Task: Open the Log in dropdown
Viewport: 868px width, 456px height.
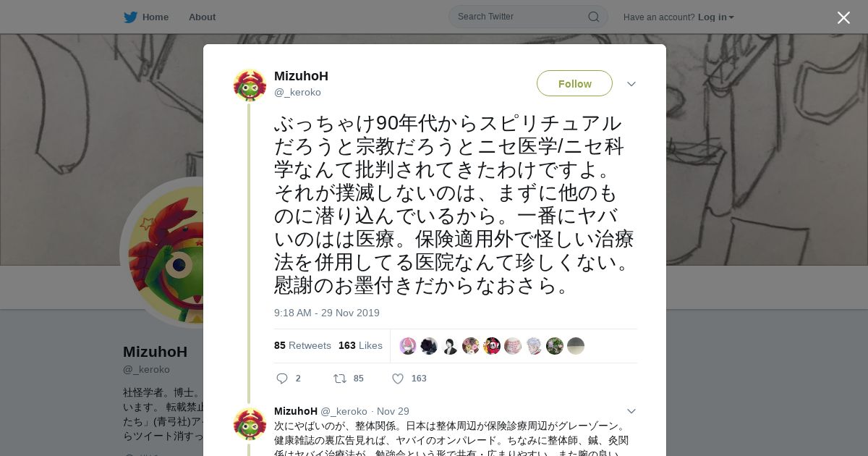Action: pos(715,17)
